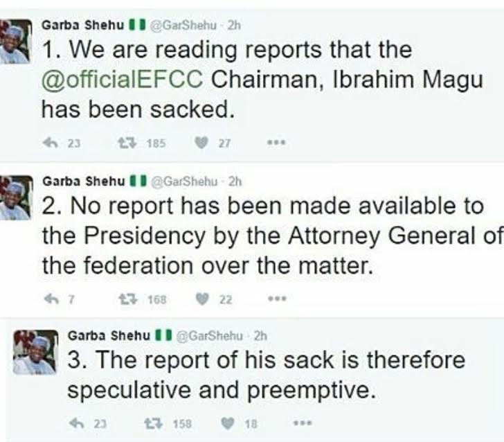Open the @officialEFCC mention link
This screenshot has height=442, width=504.
(x=122, y=78)
